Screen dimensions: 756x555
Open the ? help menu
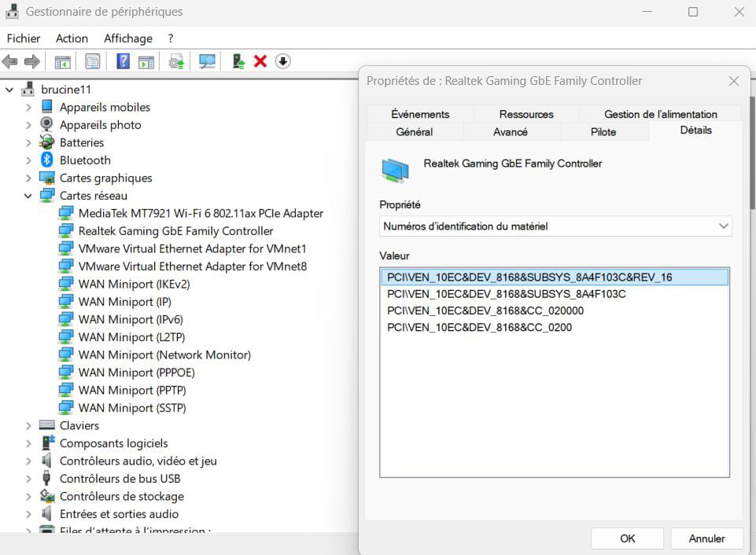[x=170, y=38]
